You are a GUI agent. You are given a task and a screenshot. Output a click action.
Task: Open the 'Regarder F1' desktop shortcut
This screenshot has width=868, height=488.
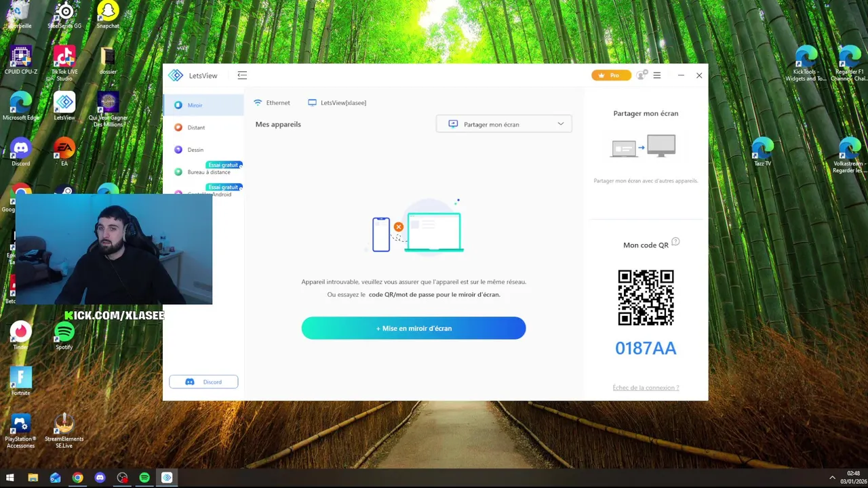850,63
